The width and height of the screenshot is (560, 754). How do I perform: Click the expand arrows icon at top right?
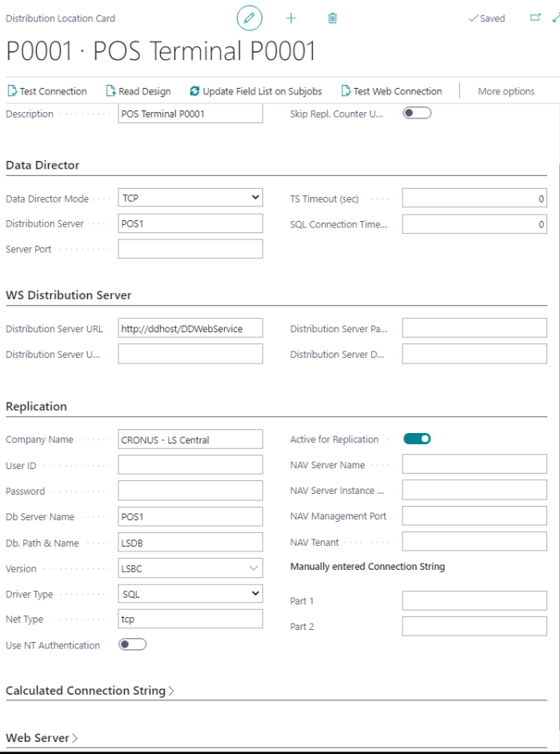[x=555, y=18]
